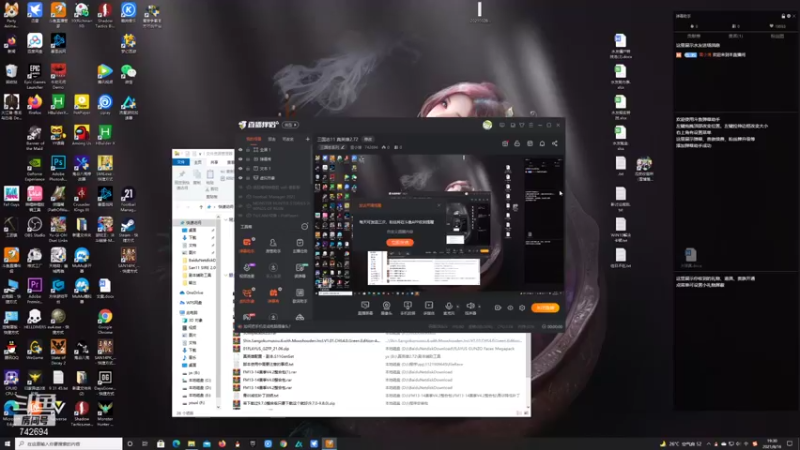Screen dimensions: 800x450
Task: Click speaker volume icon in bottom toolbar
Action: point(470,308)
